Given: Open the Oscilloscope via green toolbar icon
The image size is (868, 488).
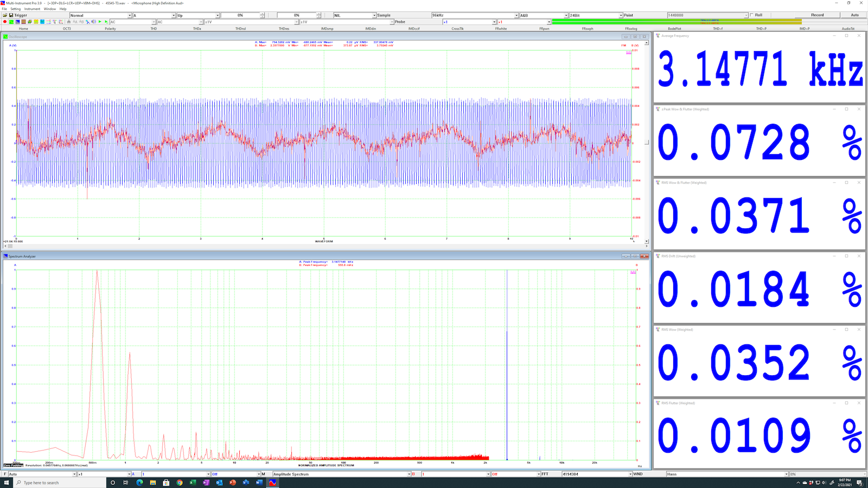Looking at the screenshot, I should [11, 22].
